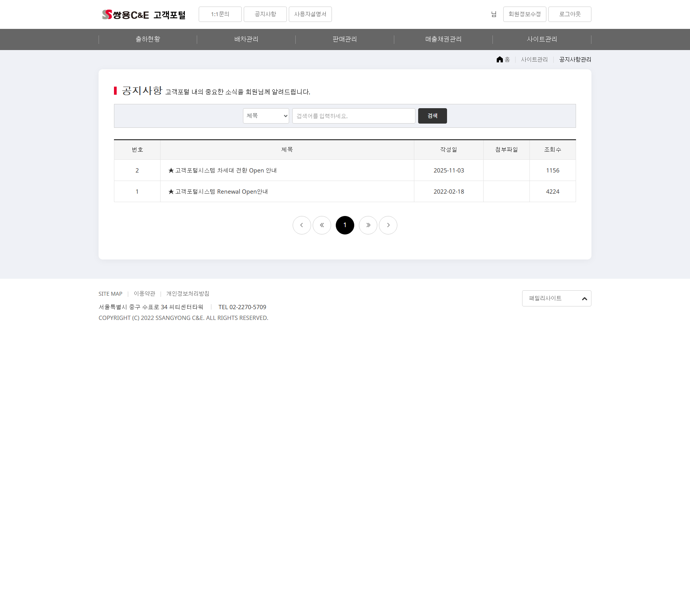
Task: Click the 첨부파일 column header
Action: coord(507,150)
